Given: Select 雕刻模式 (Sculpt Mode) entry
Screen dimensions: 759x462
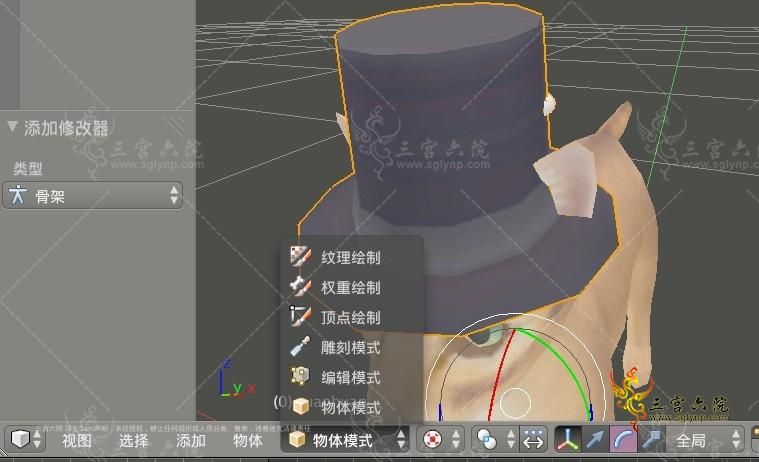Looking at the screenshot, I should (351, 347).
